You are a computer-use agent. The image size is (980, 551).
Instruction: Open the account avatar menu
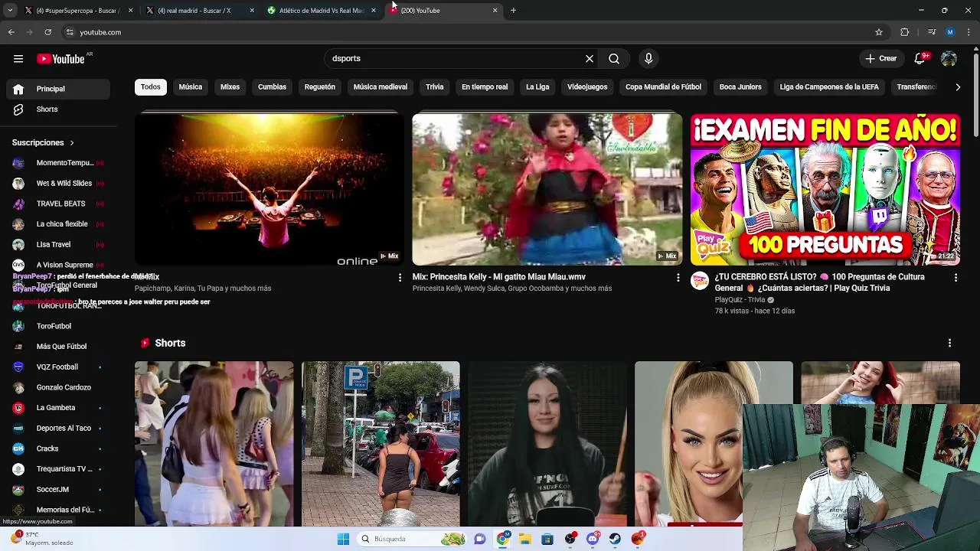(949, 59)
